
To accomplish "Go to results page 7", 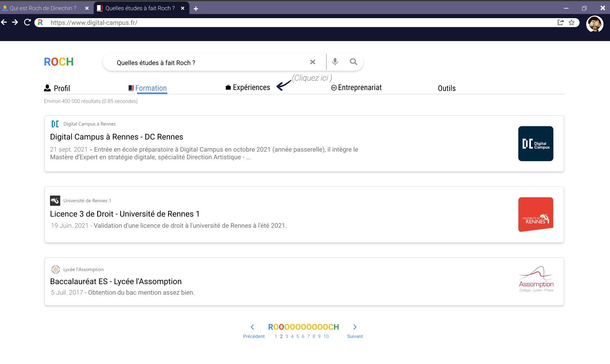I will tap(308, 336).
